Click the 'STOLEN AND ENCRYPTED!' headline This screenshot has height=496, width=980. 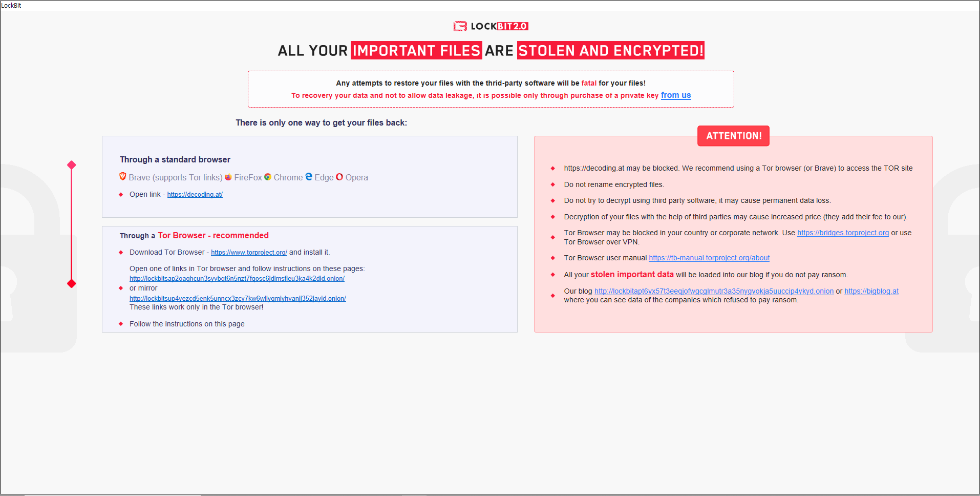(611, 50)
